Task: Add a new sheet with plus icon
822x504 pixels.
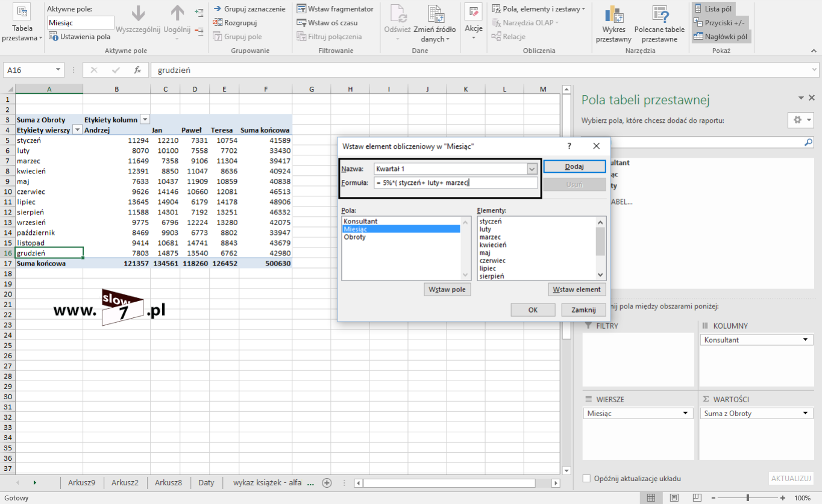Action: [x=327, y=482]
